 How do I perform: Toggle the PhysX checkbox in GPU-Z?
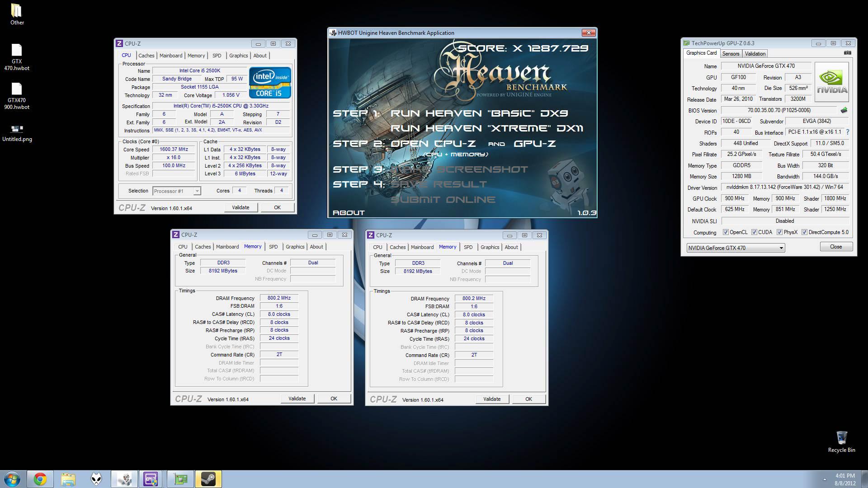click(x=779, y=232)
